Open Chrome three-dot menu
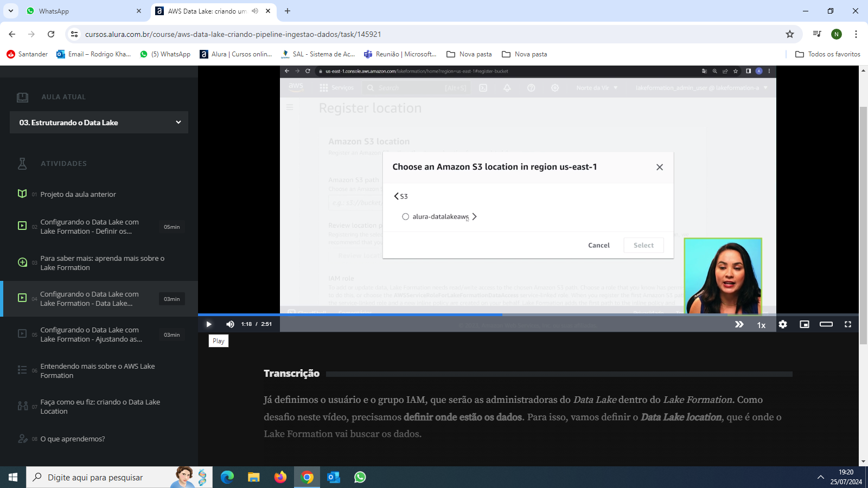 [x=856, y=34]
